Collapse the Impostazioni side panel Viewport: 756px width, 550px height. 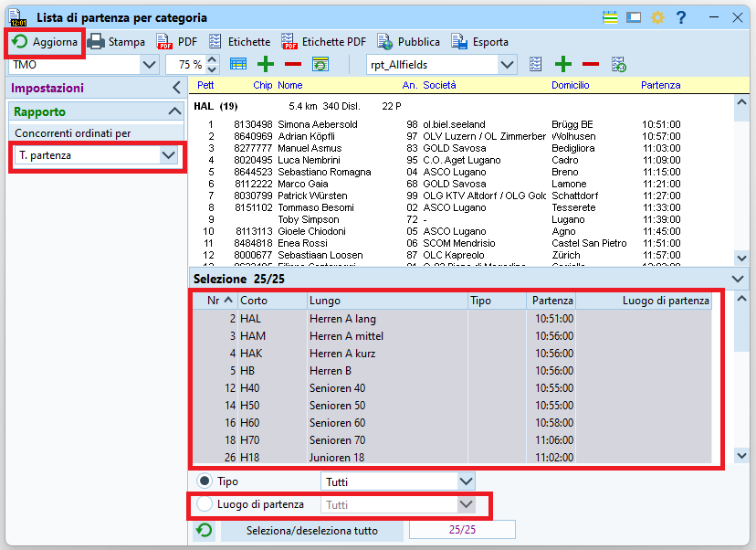pos(176,88)
